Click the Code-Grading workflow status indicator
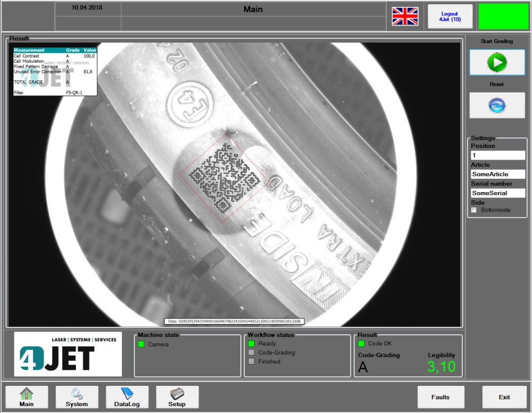 coord(252,352)
